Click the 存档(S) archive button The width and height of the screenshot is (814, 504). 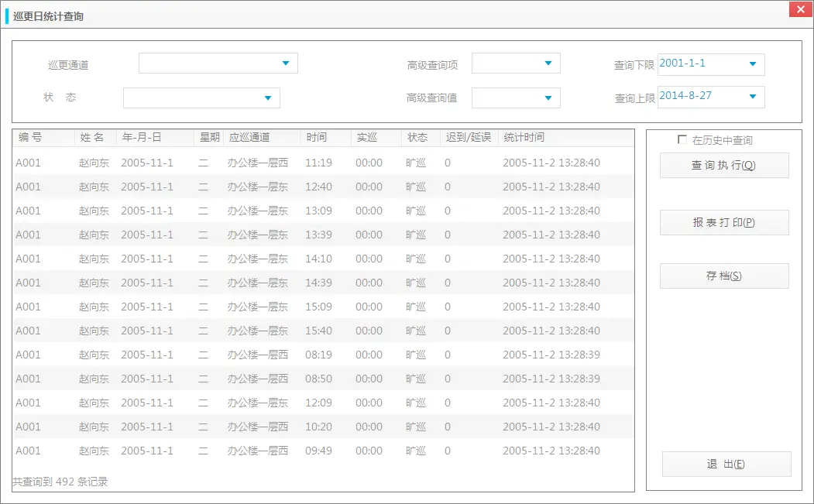[724, 276]
